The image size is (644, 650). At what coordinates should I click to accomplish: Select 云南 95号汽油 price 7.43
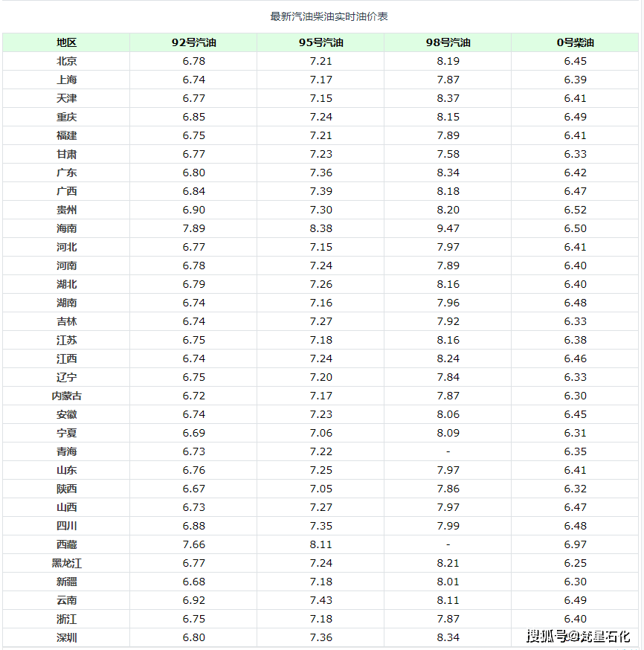(x=321, y=600)
